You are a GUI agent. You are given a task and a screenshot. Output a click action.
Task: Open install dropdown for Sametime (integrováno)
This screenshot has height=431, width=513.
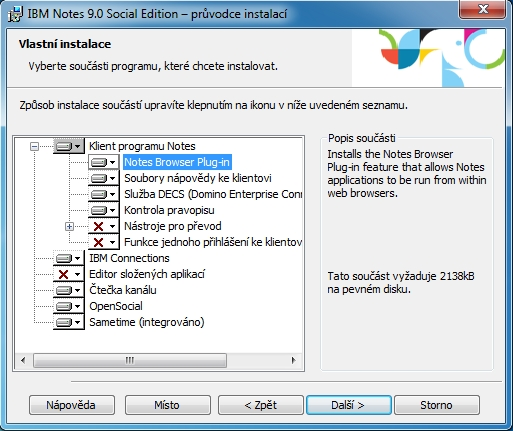69,322
